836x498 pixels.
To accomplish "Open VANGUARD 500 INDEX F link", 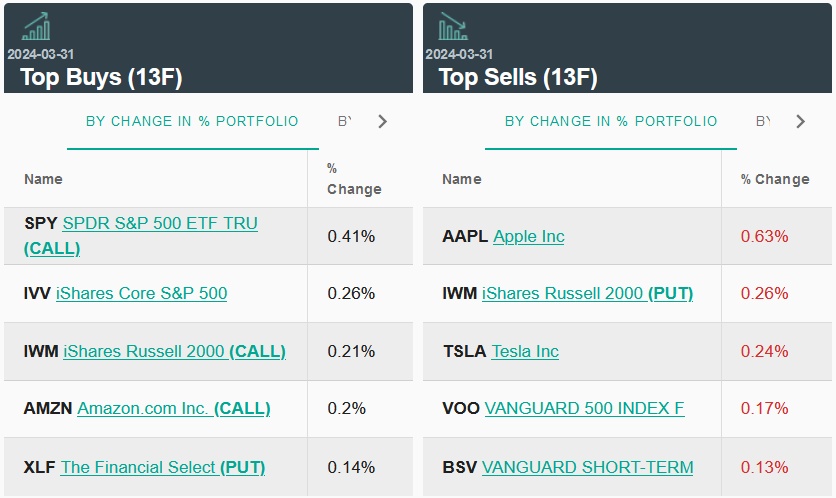I will click(x=584, y=408).
